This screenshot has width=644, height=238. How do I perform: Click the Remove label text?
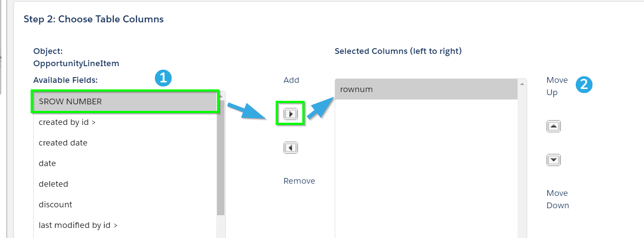(299, 181)
